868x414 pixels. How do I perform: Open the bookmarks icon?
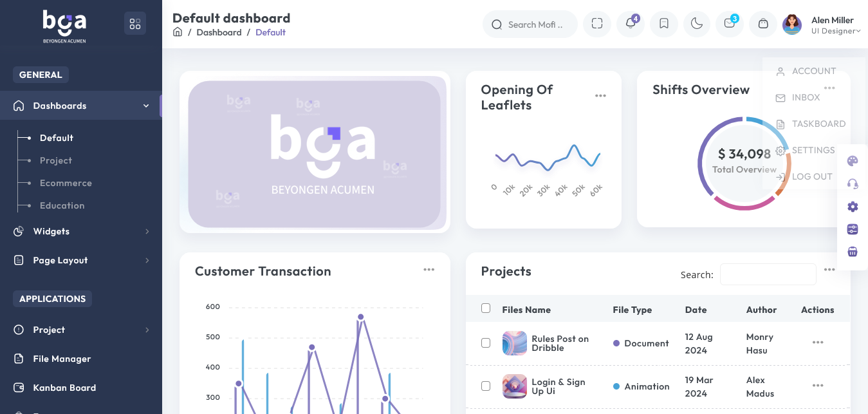coord(664,24)
